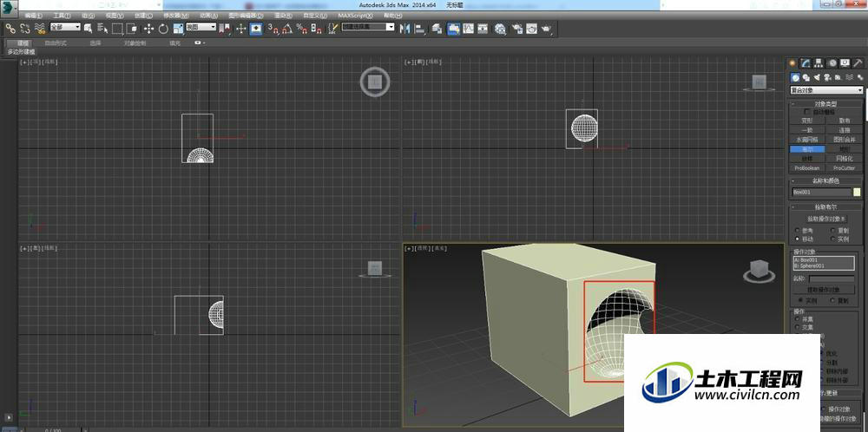This screenshot has height=432, width=868.
Task: Open the reference coordinate system dropdown
Action: (x=201, y=27)
